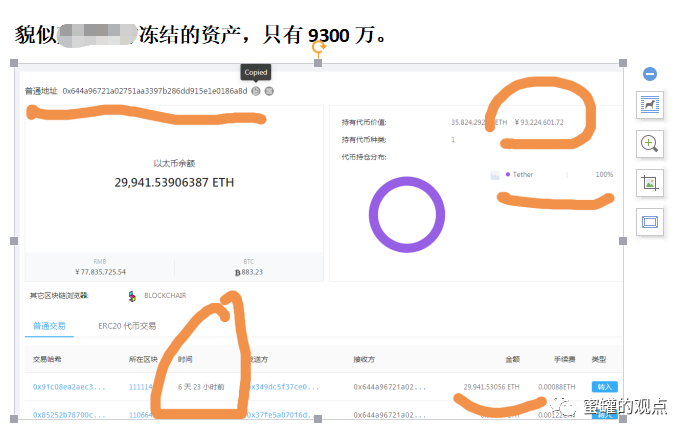
Task: Click the copy address icon after the address
Action: 256,91
